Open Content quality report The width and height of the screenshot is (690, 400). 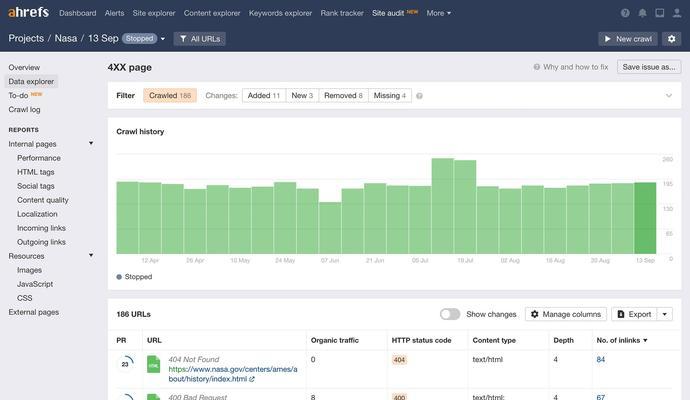point(43,200)
